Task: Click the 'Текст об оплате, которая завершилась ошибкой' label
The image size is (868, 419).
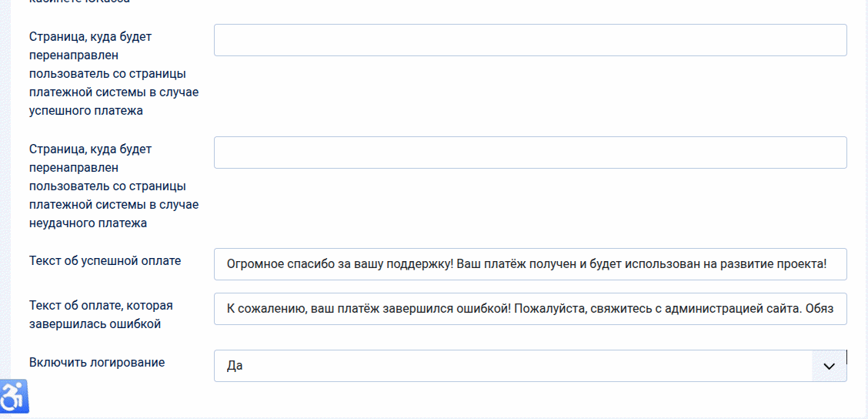Action: coord(101,314)
